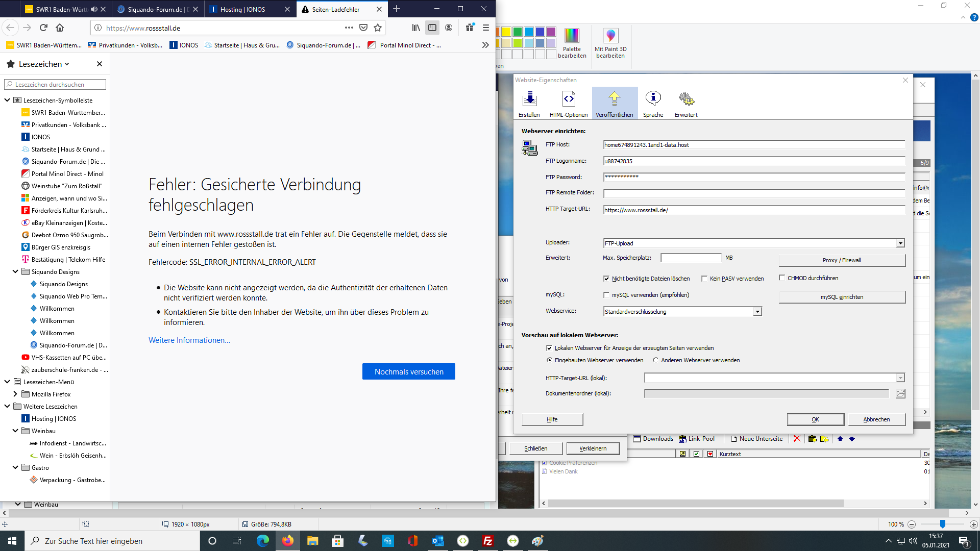Open the Erstellen settings icon
The width and height of the screenshot is (980, 551).
tap(529, 99)
